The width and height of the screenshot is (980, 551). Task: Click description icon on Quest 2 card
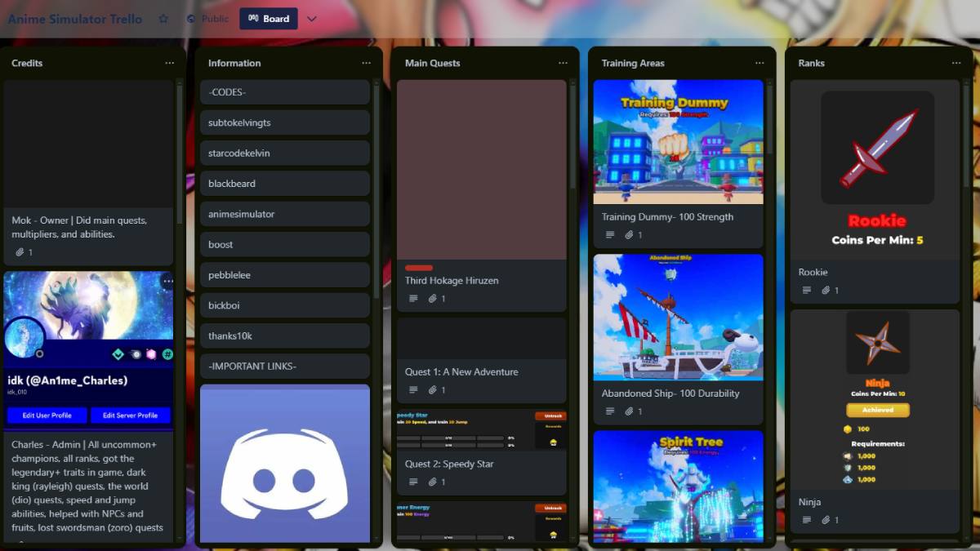pyautogui.click(x=413, y=482)
